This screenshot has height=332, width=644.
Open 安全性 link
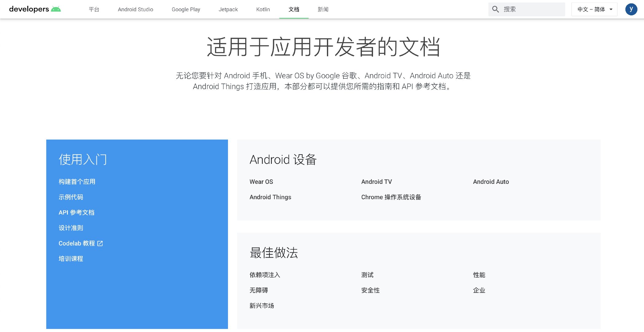click(370, 290)
